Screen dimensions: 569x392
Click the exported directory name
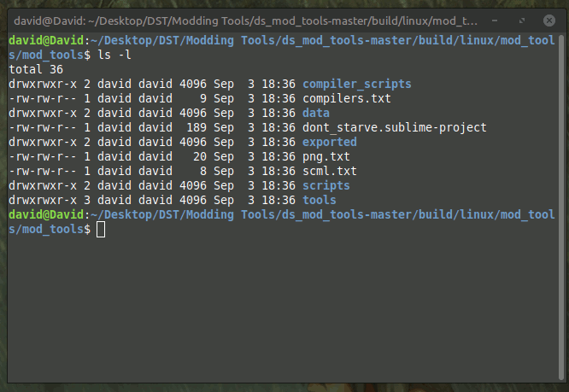click(x=330, y=142)
